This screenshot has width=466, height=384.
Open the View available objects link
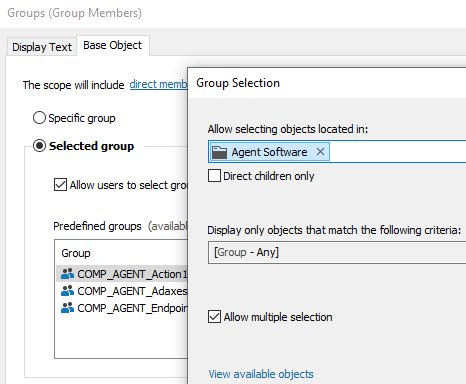click(261, 374)
